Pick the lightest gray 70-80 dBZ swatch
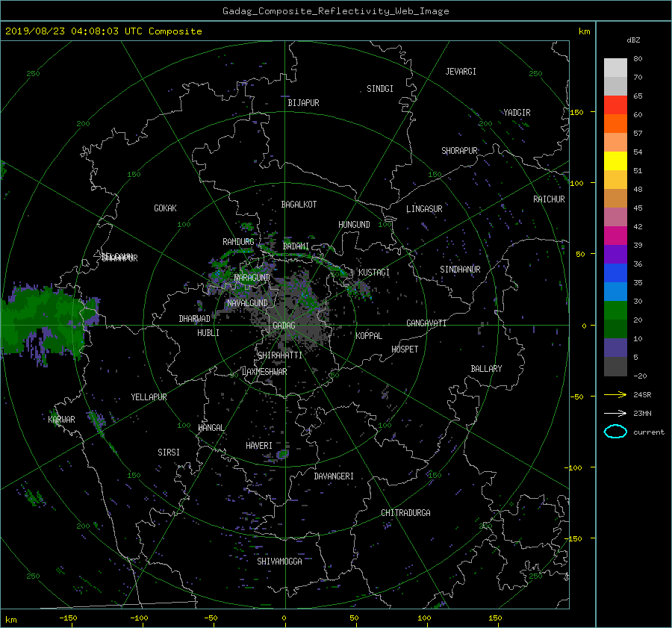Viewport: 672px width, 628px height. [x=615, y=68]
